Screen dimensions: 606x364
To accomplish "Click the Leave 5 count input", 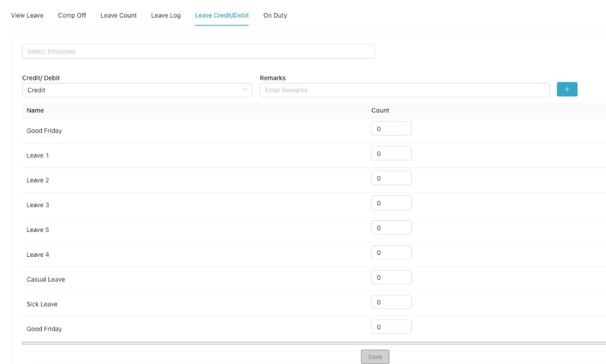I will 391,227.
